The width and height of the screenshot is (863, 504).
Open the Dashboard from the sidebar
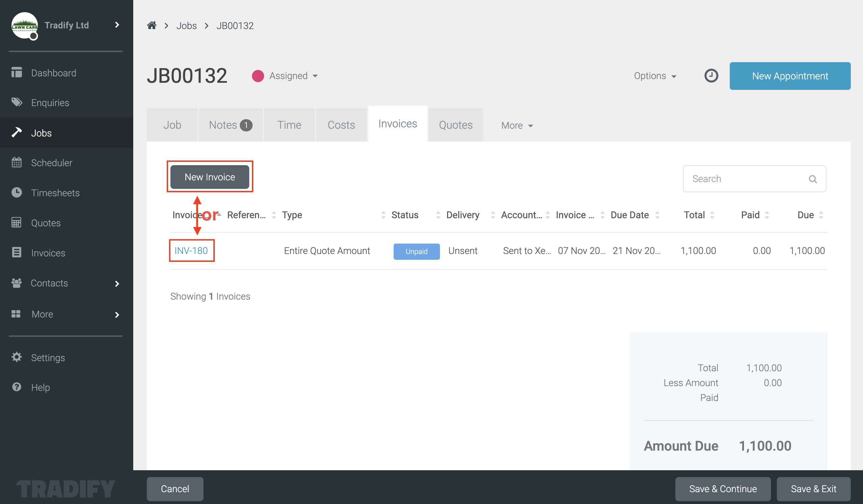(x=53, y=73)
